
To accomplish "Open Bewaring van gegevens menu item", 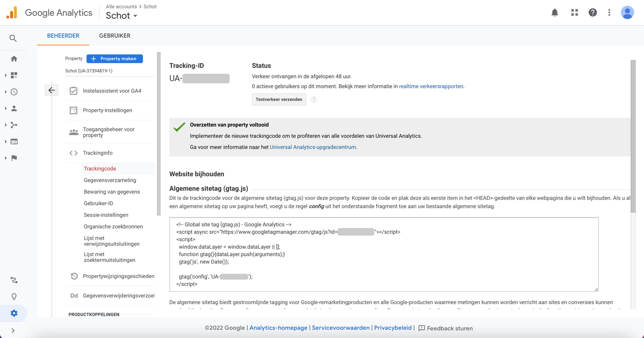I will (112, 192).
